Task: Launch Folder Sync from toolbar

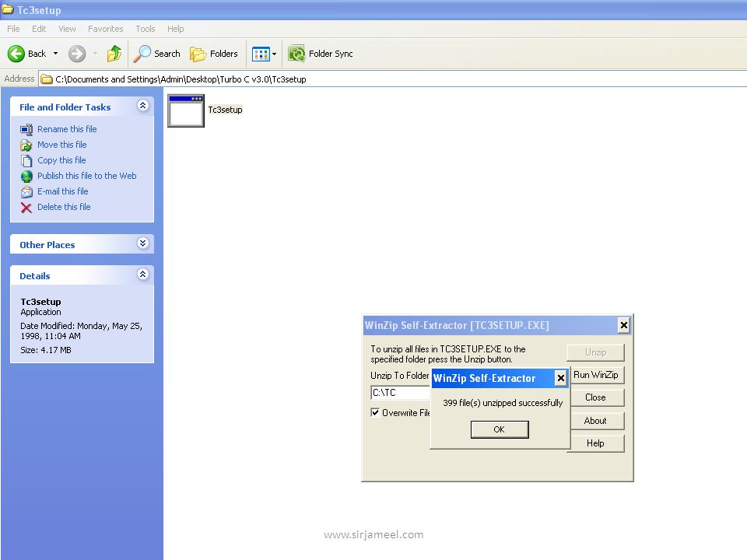Action: 321,54
